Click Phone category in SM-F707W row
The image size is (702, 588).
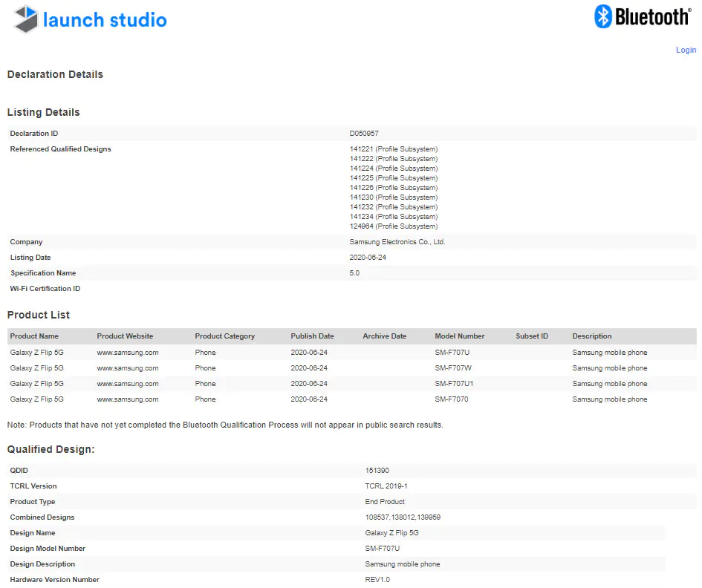tap(205, 368)
